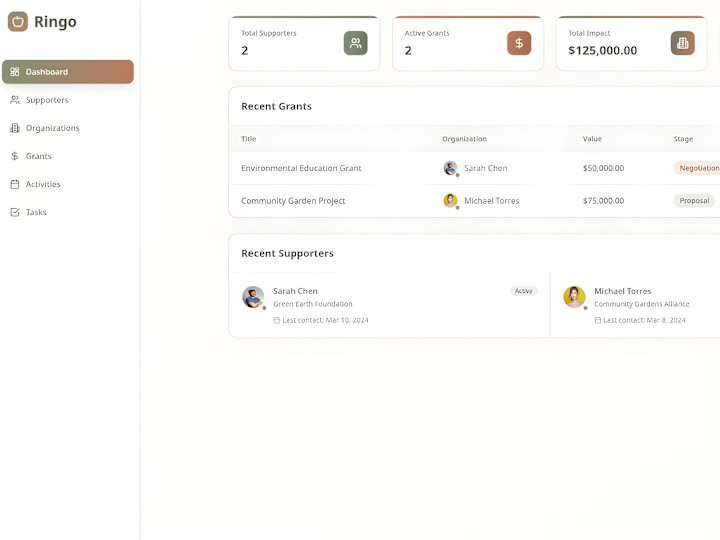The image size is (720, 540).
Task: Open Organizations from the sidebar
Action: tap(68, 128)
